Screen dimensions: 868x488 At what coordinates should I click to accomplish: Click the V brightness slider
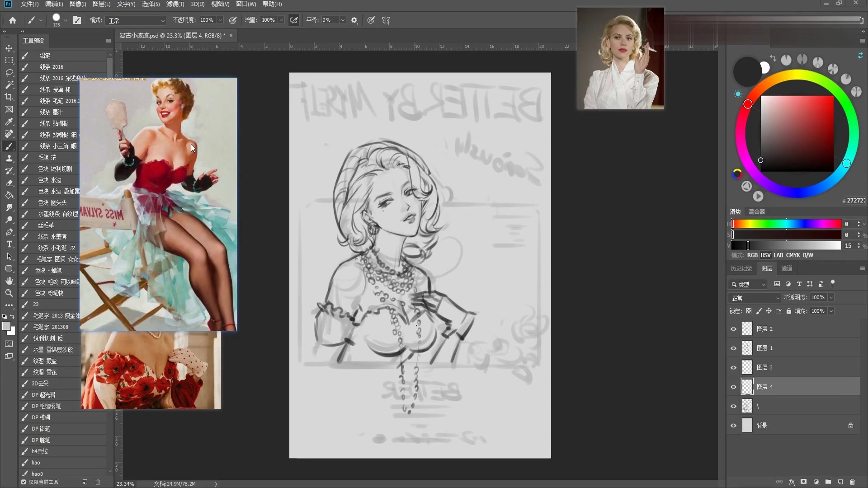click(787, 246)
